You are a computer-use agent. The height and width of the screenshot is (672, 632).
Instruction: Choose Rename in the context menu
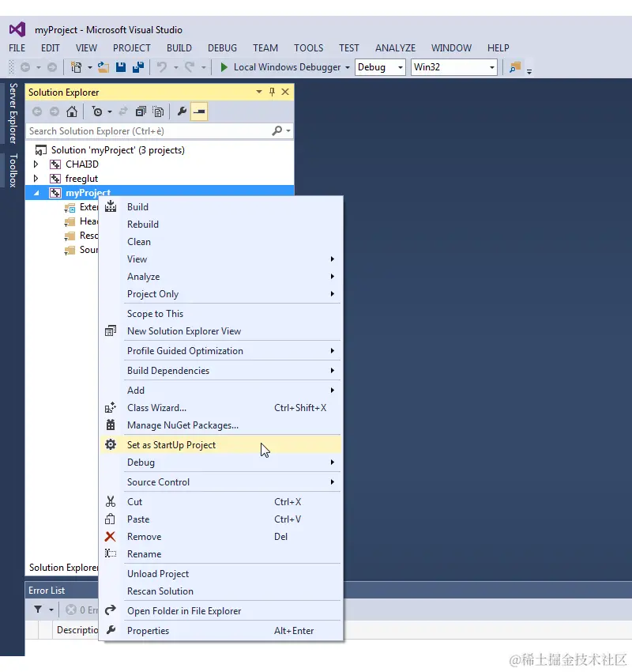tap(220, 554)
